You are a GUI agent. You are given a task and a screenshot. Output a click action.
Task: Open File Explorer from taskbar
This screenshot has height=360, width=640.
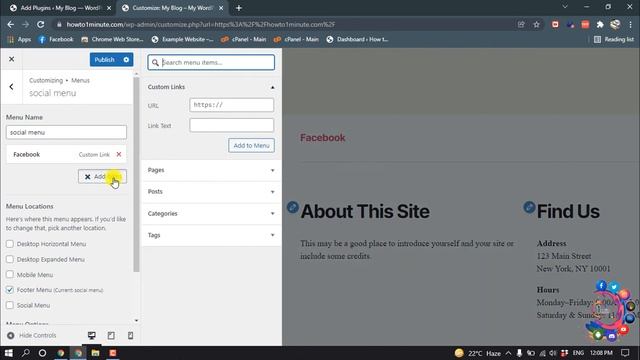click(x=96, y=353)
